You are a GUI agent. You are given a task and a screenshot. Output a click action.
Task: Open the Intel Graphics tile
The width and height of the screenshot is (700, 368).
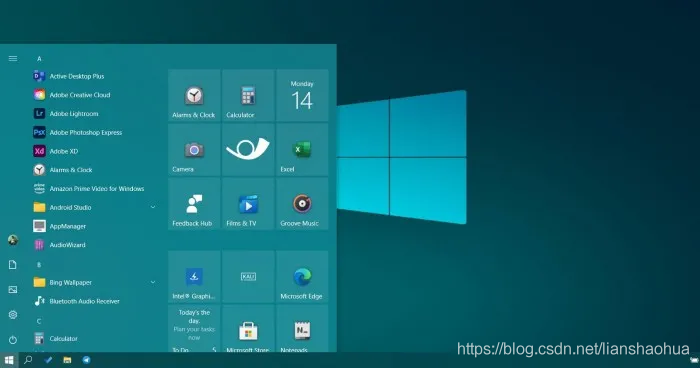click(x=194, y=277)
